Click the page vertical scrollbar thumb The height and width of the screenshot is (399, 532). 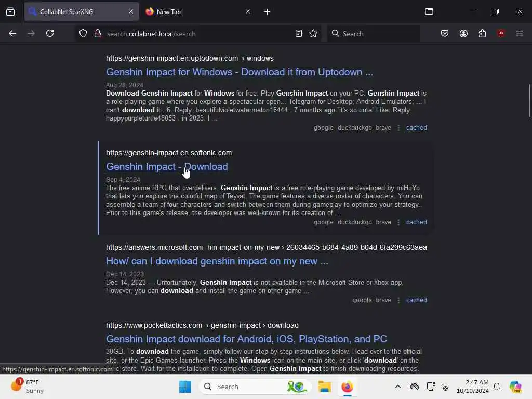(529, 100)
